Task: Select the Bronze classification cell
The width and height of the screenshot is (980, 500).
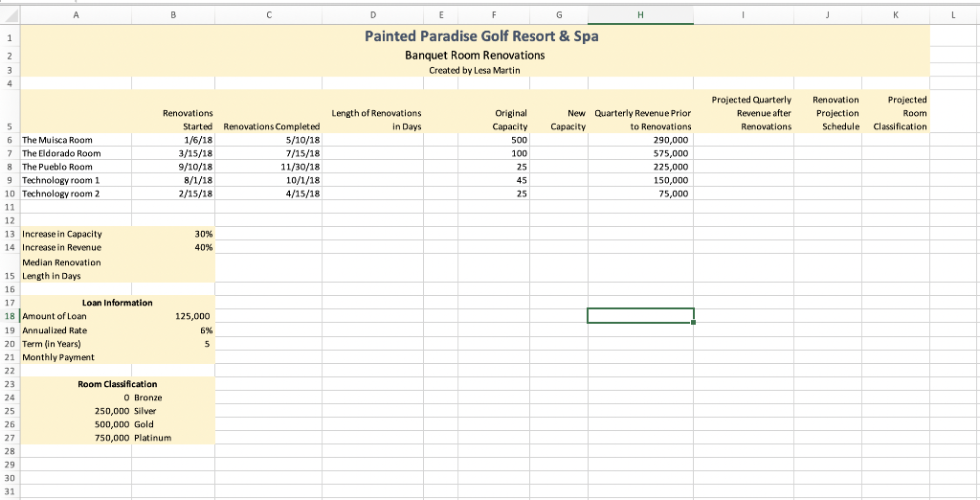Action: (173, 398)
